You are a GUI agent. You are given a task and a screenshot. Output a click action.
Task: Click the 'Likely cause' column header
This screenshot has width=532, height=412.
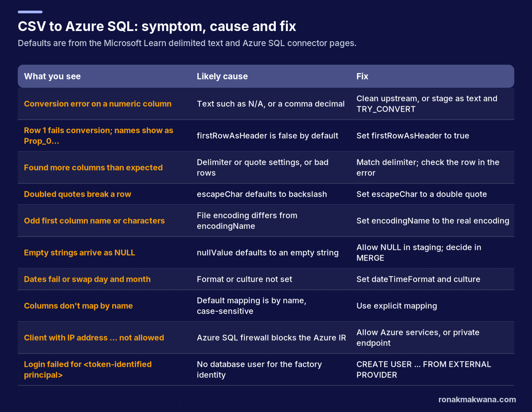pos(222,76)
